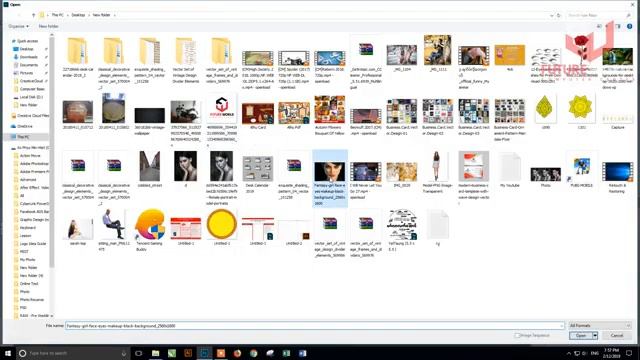Select Quick access in navigation pane
The width and height of the screenshot is (640, 360).
(x=27, y=41)
